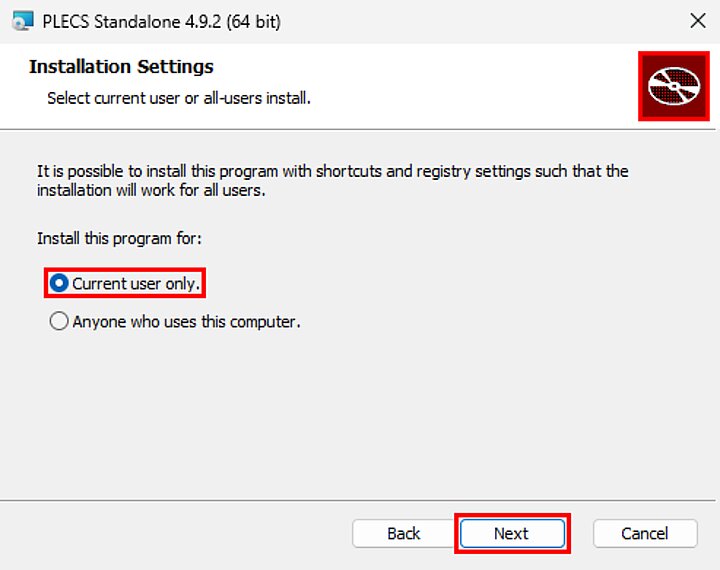Close the PLECS Standalone setup window
The width and height of the screenshot is (720, 570).
coord(698,21)
